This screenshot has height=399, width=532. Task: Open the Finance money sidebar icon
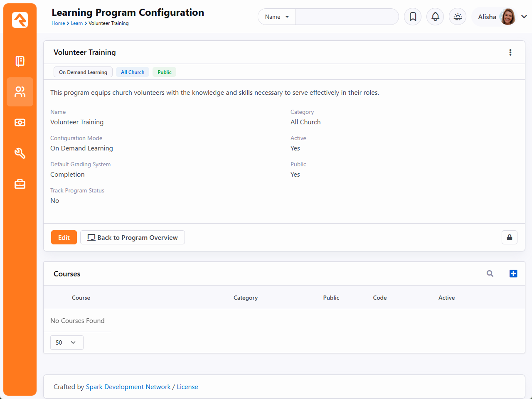(20, 123)
